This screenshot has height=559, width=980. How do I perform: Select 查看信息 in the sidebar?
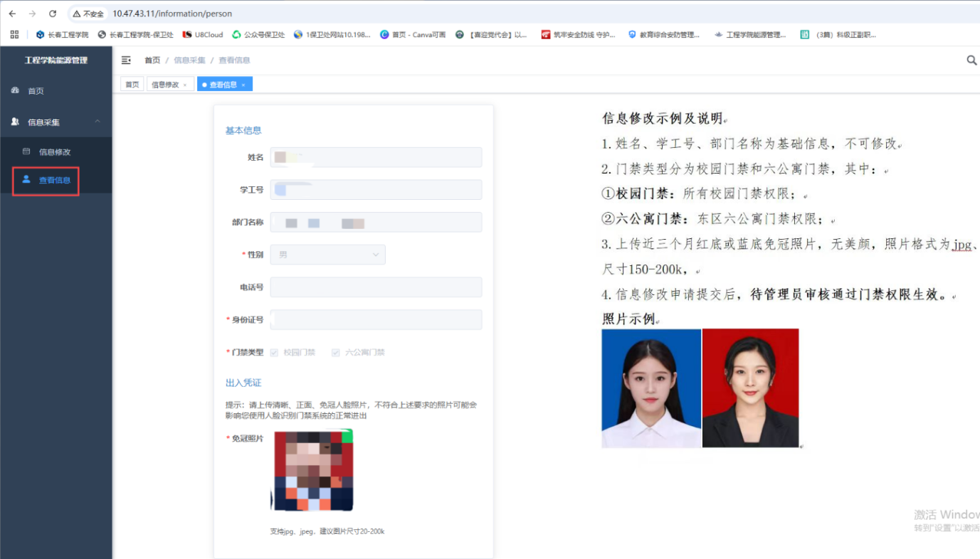[x=55, y=180]
